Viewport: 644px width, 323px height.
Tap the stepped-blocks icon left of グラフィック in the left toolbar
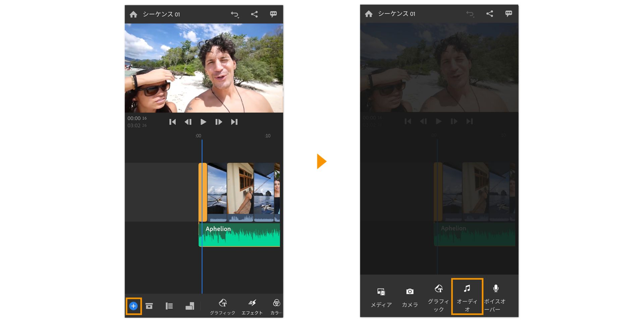coord(190,306)
